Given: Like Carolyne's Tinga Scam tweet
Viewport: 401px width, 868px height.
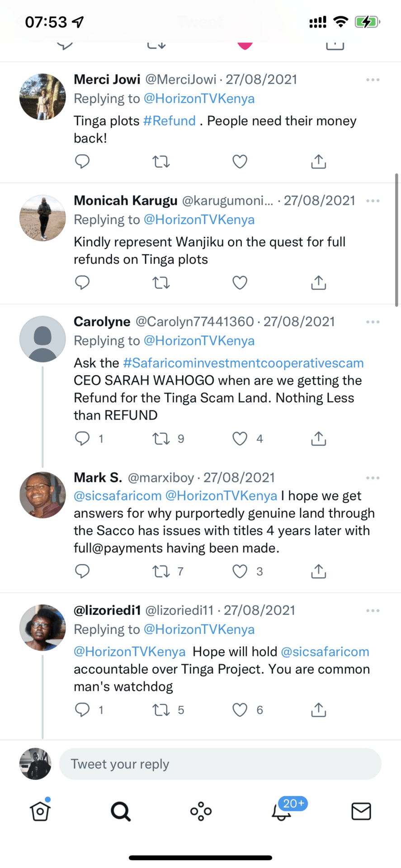Looking at the screenshot, I should point(240,439).
